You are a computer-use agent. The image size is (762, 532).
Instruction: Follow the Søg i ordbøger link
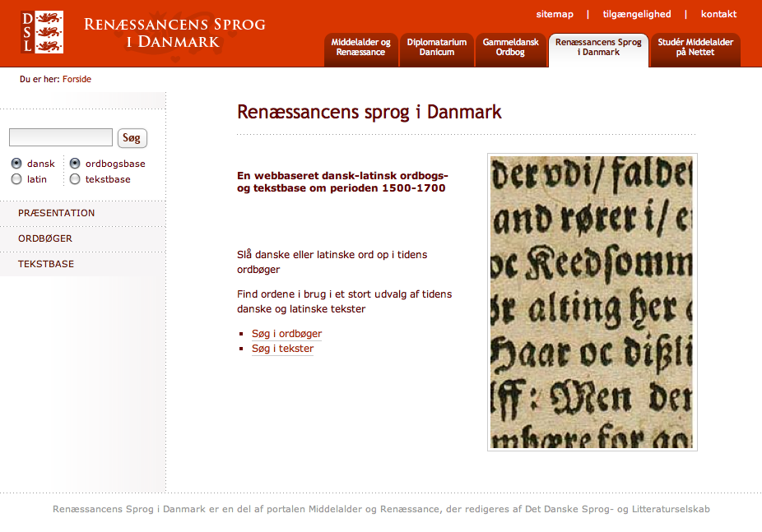(x=286, y=334)
